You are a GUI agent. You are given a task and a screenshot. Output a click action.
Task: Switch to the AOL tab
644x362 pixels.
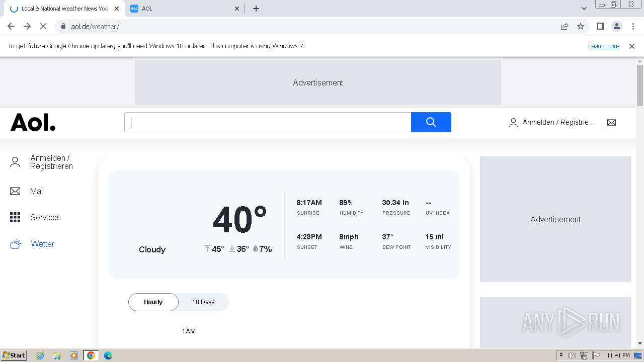pos(184,9)
